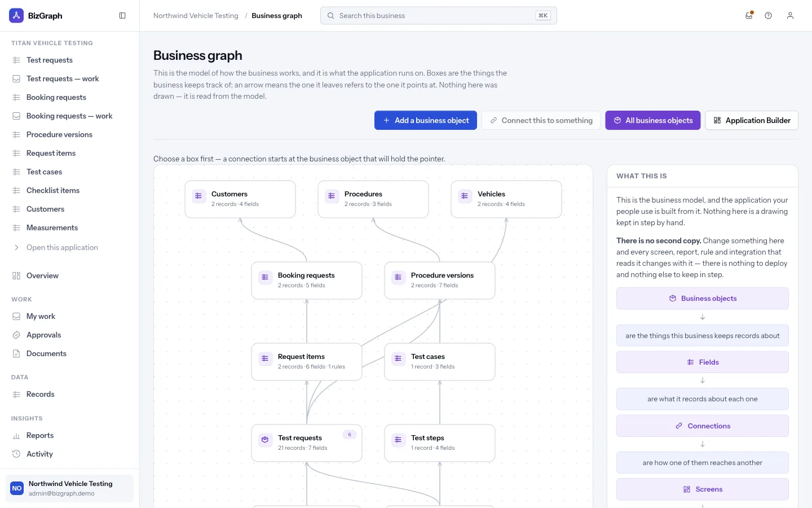Screen dimensions: 812x508
Task: Open All business objects
Action: pos(653,120)
